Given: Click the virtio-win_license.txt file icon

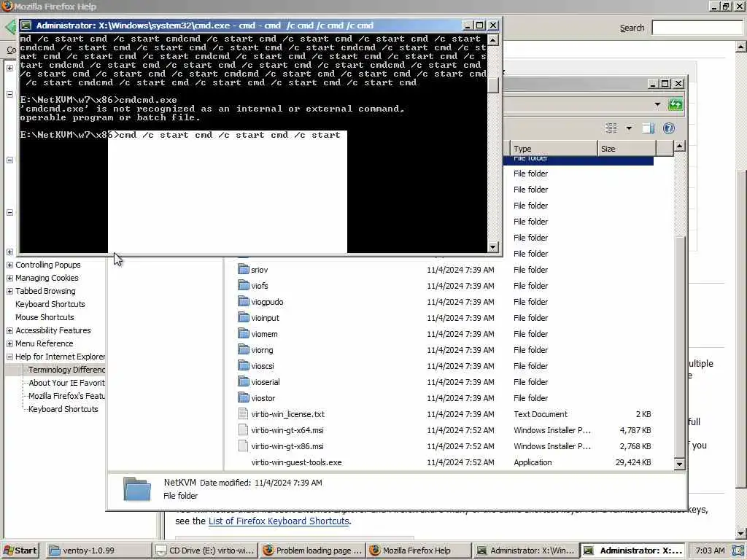Looking at the screenshot, I should pyautogui.click(x=244, y=414).
